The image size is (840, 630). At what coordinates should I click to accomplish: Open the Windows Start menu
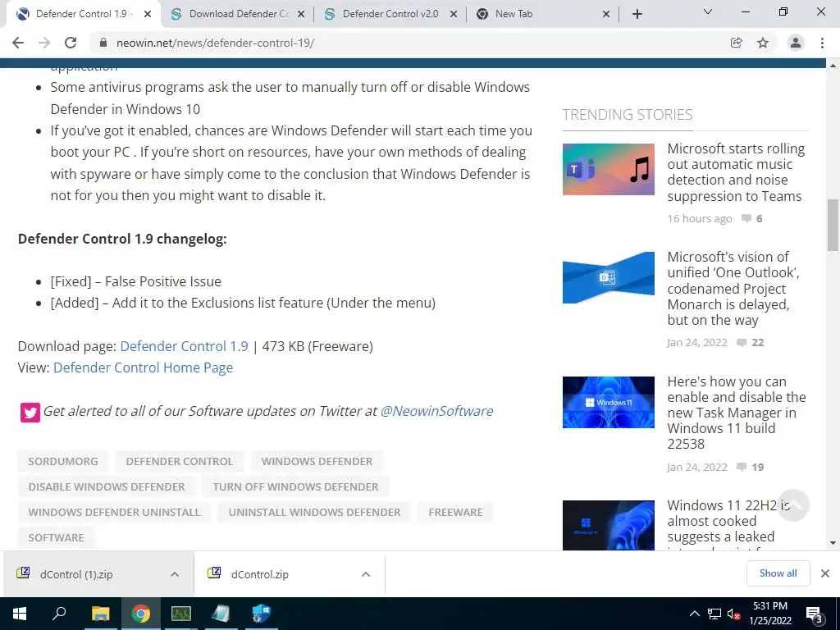[20, 614]
